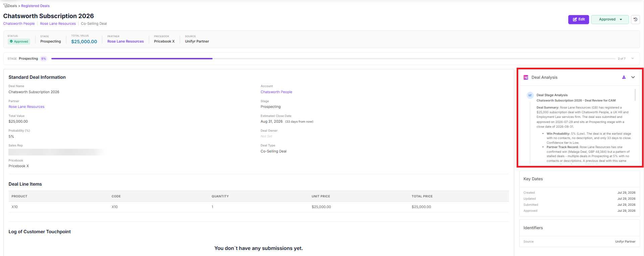
Task: Click the Deal Analysis panel scrollbar
Action: coord(635,94)
